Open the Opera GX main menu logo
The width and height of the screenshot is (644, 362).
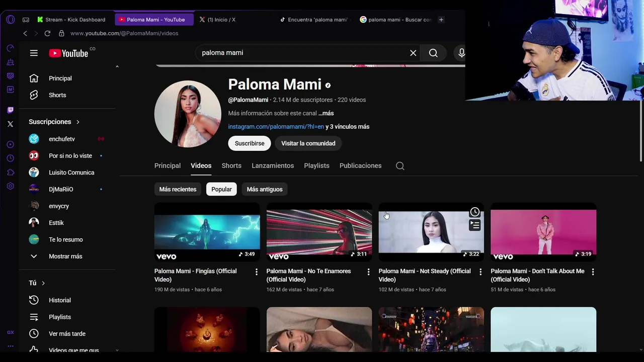click(10, 20)
